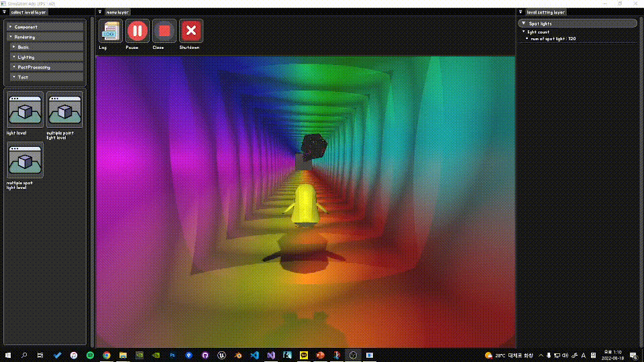The height and width of the screenshot is (362, 644).
Task: Open Blender from the taskbar
Action: coord(237,355)
